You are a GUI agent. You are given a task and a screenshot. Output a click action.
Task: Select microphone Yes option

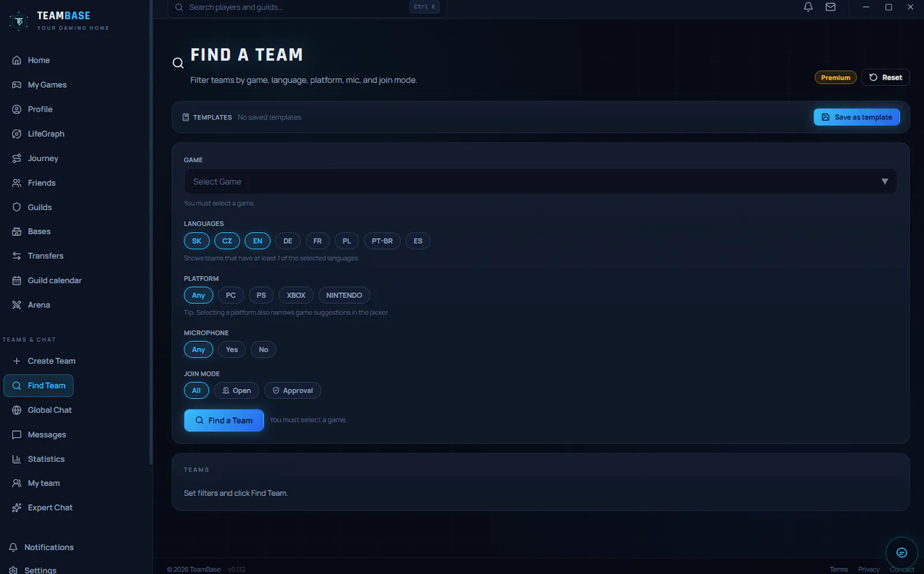pyautogui.click(x=232, y=349)
